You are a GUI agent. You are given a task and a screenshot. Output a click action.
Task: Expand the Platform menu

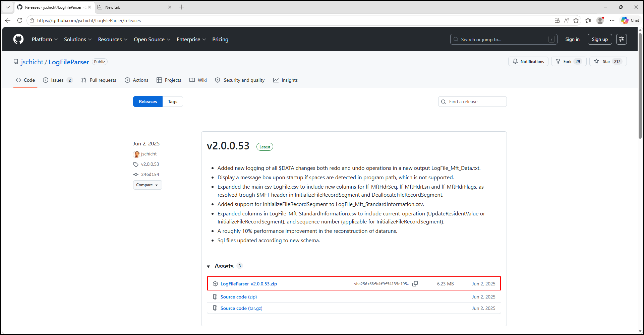45,39
